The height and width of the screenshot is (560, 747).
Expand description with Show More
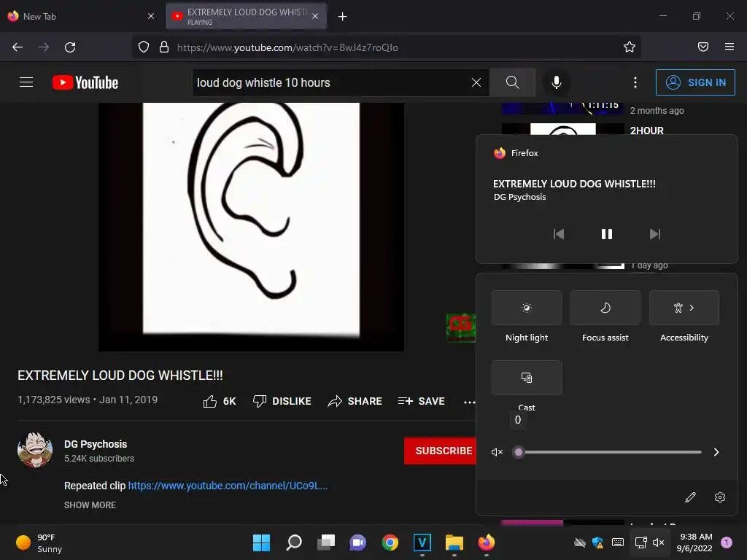[90, 505]
